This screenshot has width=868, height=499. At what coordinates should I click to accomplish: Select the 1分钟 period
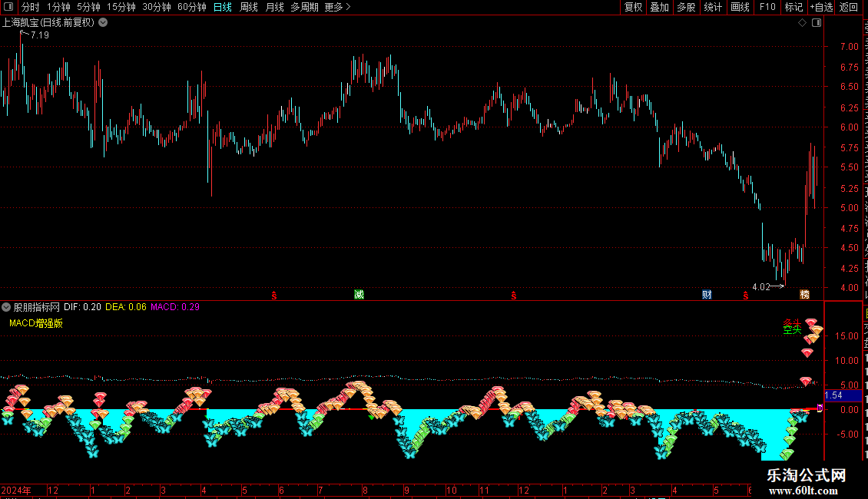[58, 7]
